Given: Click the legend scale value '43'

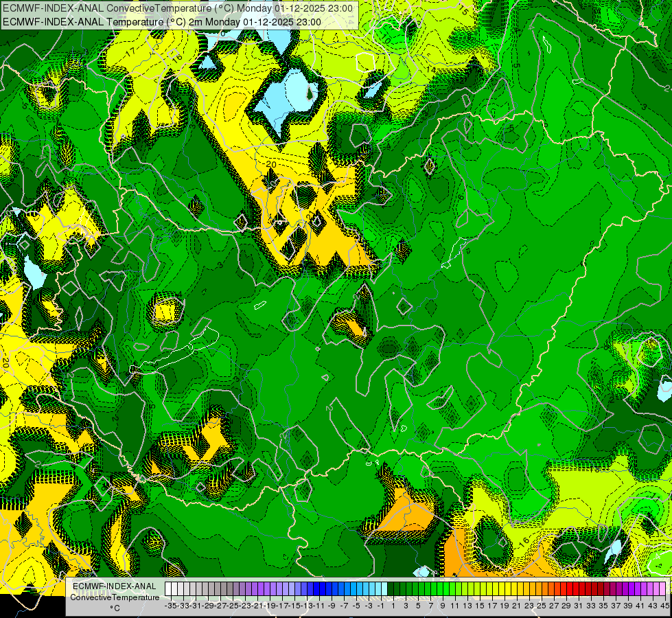Looking at the screenshot, I should (652, 606).
